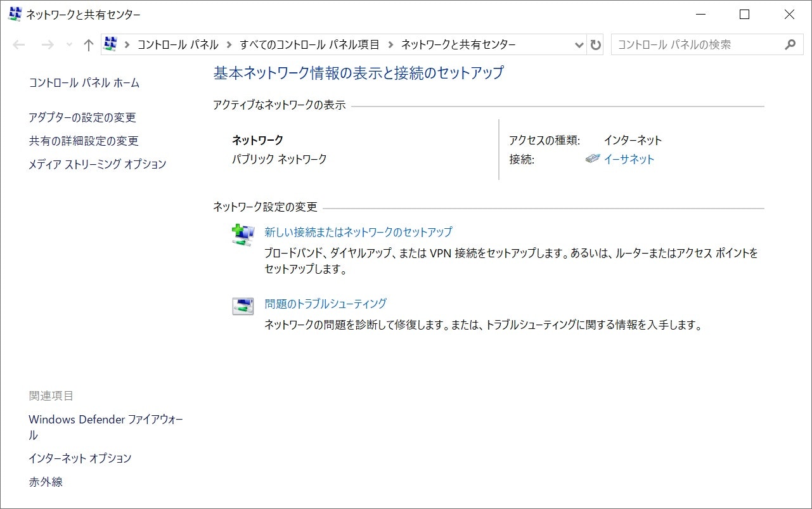Open メディア ストリーミング オプション

[98, 165]
